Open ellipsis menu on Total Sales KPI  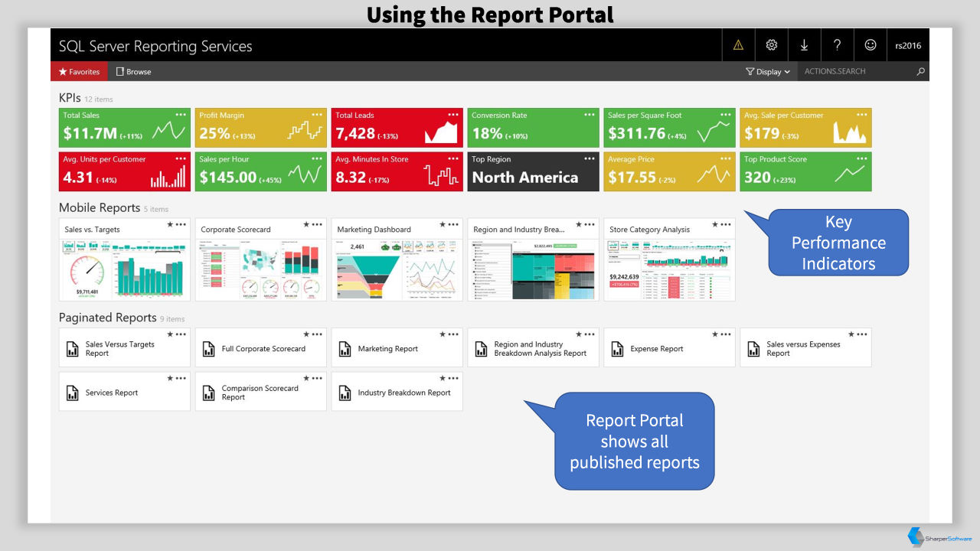181,115
